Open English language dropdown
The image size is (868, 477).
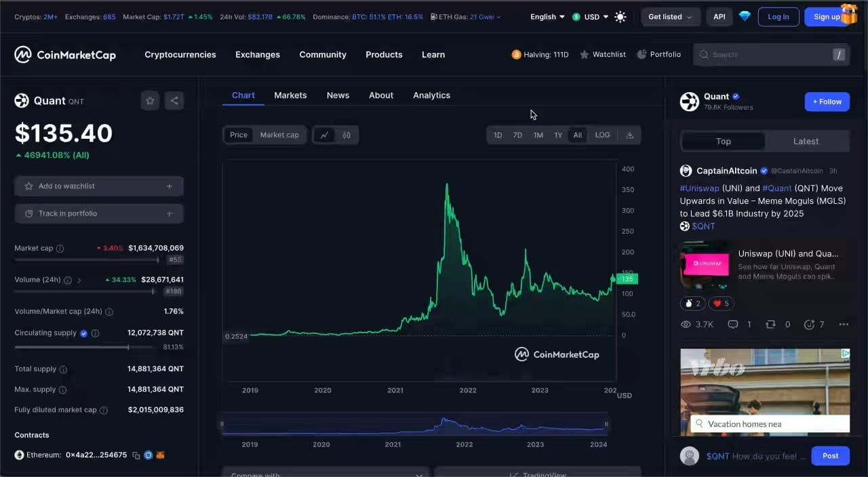(547, 17)
